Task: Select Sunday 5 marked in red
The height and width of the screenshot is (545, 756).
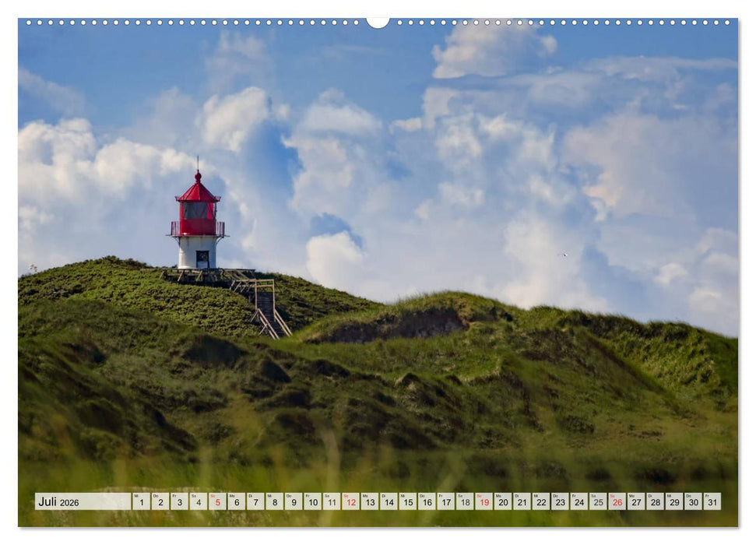Action: pyautogui.click(x=217, y=501)
